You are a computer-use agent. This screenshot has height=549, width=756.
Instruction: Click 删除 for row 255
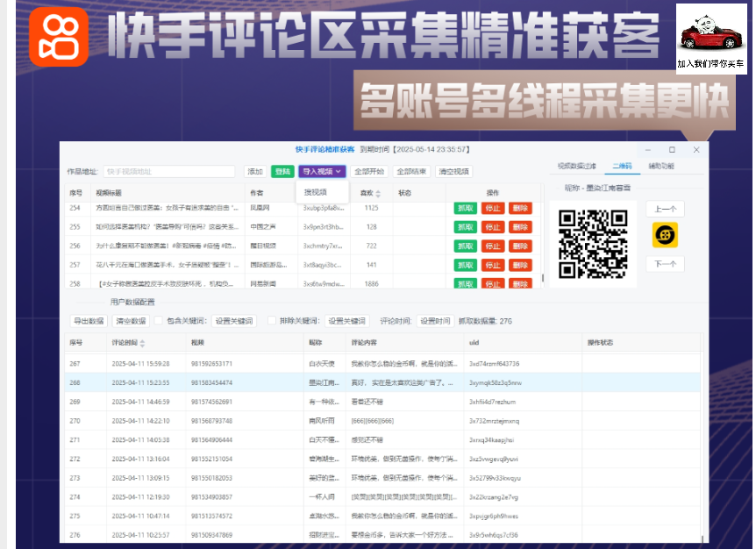click(520, 227)
